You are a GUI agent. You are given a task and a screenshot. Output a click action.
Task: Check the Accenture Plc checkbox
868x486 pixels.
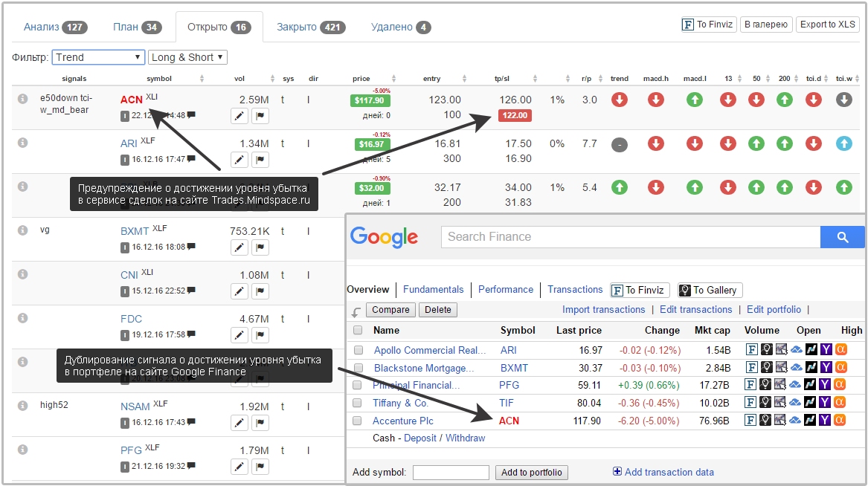pos(357,421)
